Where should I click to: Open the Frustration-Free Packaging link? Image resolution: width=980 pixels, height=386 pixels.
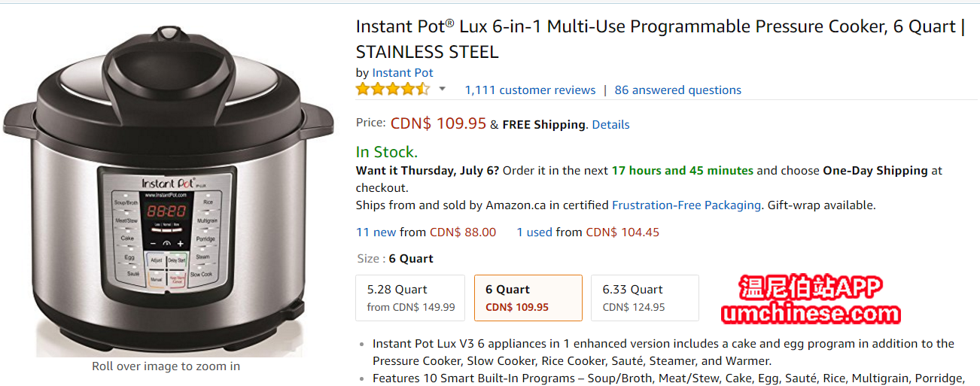(686, 205)
